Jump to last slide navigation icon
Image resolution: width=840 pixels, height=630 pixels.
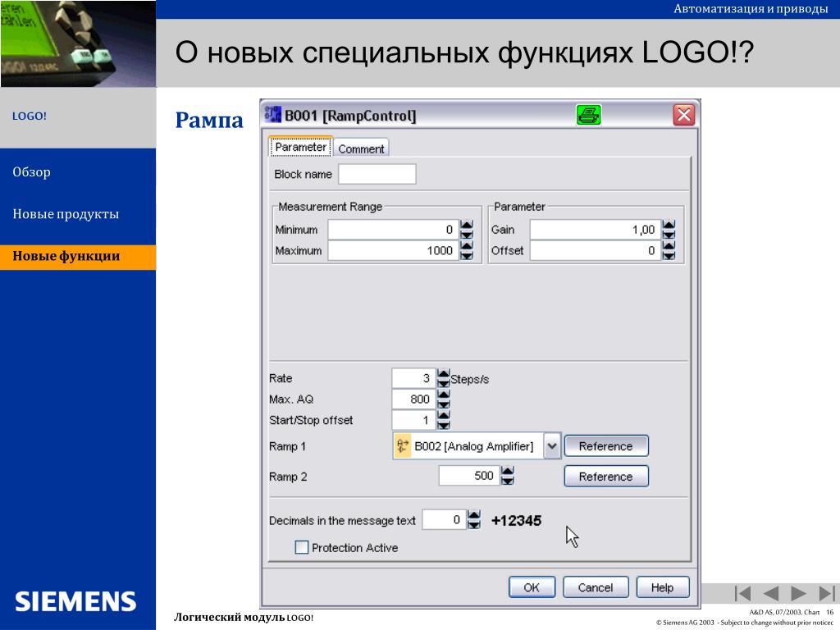click(827, 593)
